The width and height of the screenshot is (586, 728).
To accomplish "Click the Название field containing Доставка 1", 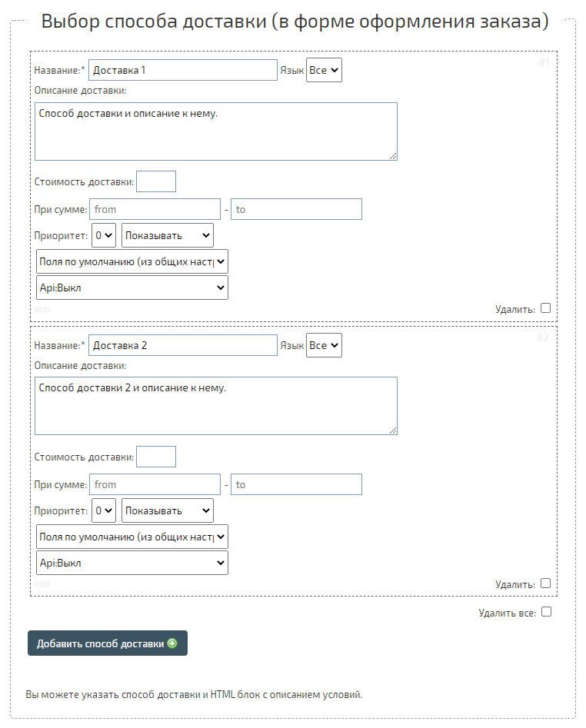I will tap(183, 71).
